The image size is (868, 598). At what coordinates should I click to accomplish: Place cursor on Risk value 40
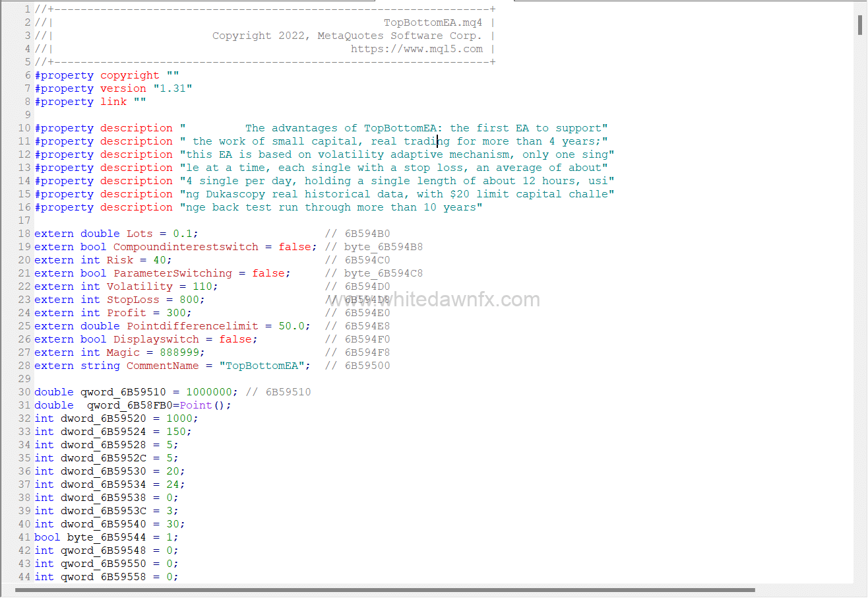(159, 260)
